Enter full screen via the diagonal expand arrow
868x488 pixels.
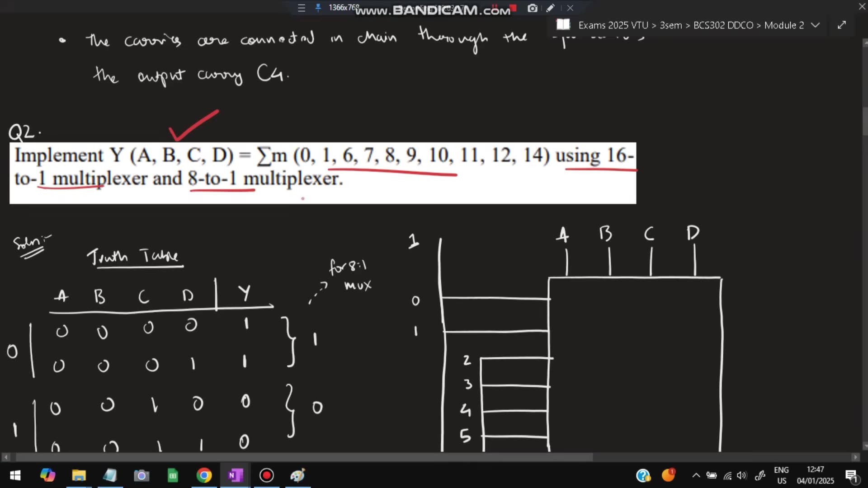coord(841,25)
